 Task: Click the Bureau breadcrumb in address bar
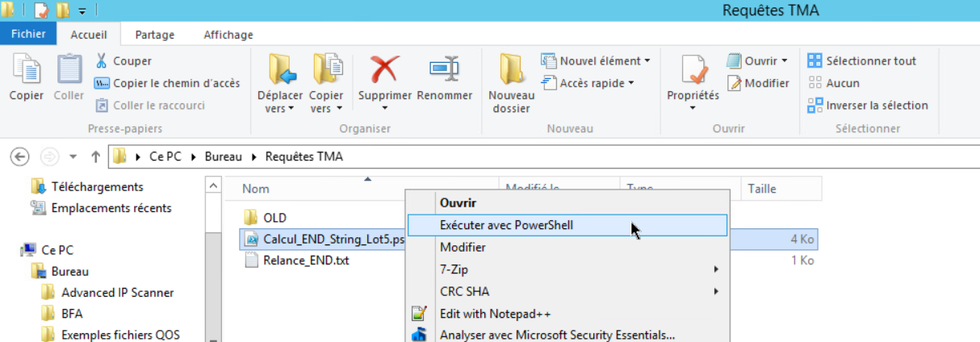point(223,156)
